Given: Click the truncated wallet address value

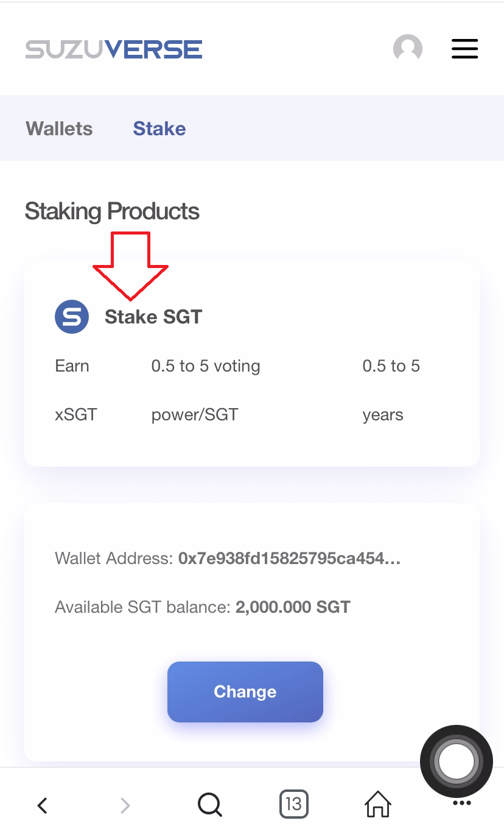Looking at the screenshot, I should tap(289, 559).
